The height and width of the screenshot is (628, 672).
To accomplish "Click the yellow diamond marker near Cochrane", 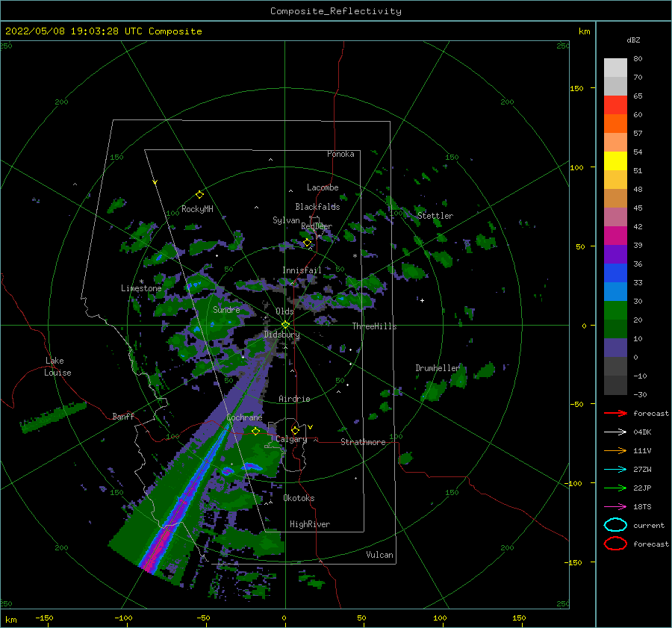I will 255,431.
